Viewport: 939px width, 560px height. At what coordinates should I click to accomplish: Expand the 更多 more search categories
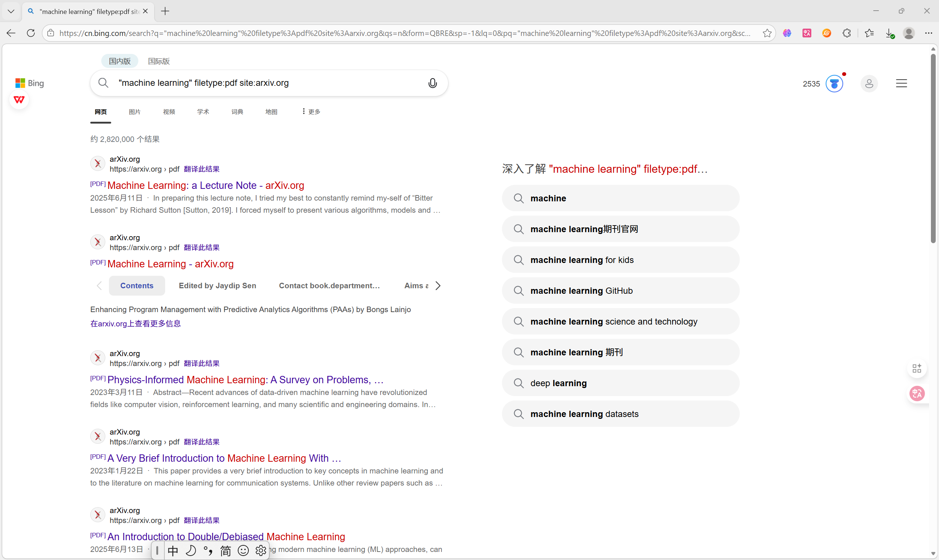tap(311, 112)
